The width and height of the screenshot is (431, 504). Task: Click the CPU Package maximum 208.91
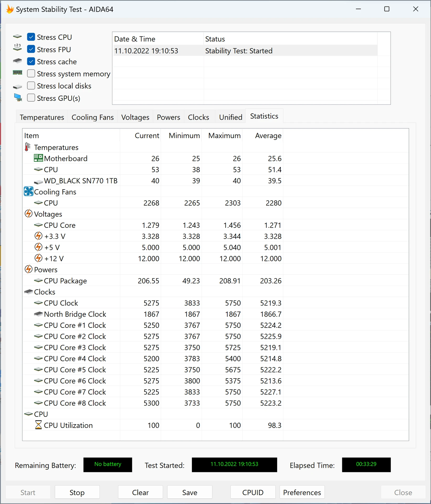click(x=230, y=281)
